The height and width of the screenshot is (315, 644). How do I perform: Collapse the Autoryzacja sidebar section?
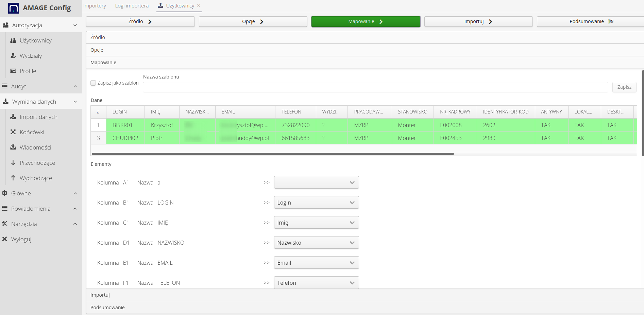click(75, 25)
